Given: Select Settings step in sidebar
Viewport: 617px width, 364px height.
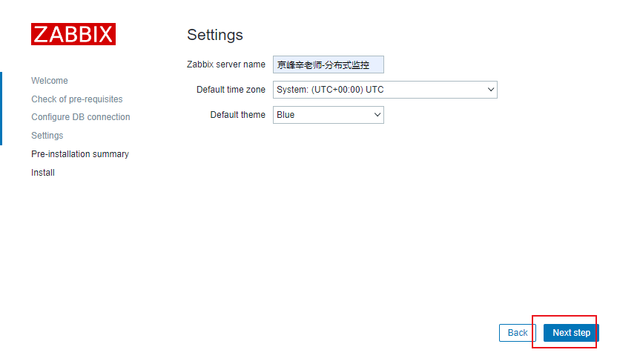Looking at the screenshot, I should pos(47,136).
